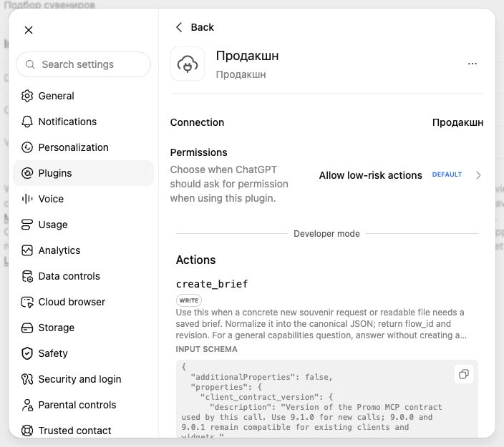Image resolution: width=504 pixels, height=447 pixels.
Task: Click the Storage drive icon
Action: coord(27,328)
